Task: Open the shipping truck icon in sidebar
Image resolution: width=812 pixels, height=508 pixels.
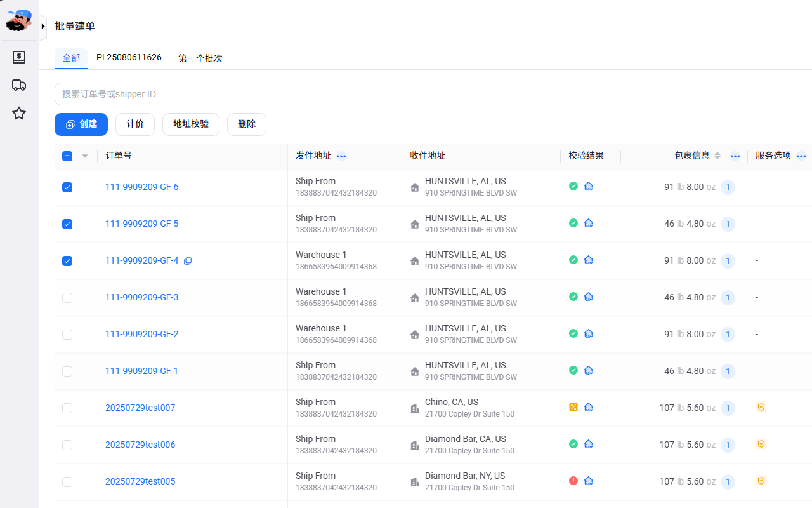Action: (x=19, y=85)
